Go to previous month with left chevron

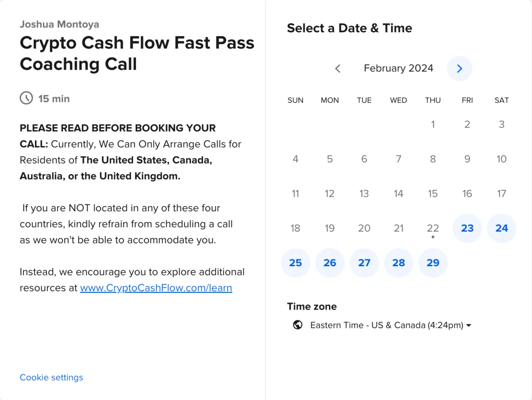[338, 68]
